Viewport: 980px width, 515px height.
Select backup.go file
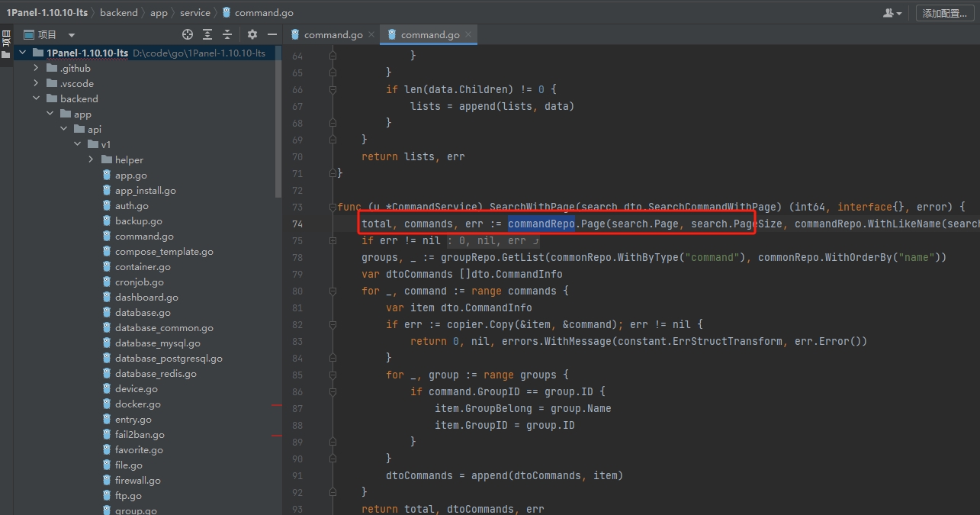click(x=139, y=220)
